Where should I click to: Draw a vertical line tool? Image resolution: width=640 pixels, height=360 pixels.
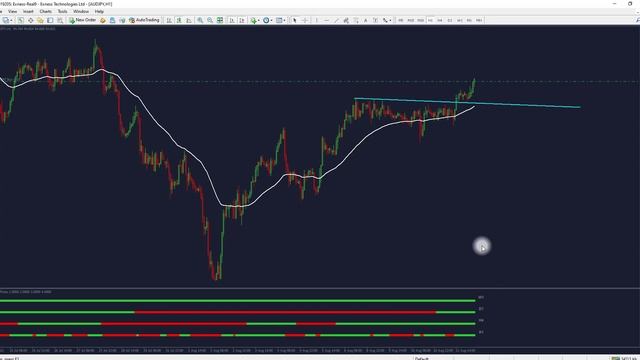tap(317, 20)
